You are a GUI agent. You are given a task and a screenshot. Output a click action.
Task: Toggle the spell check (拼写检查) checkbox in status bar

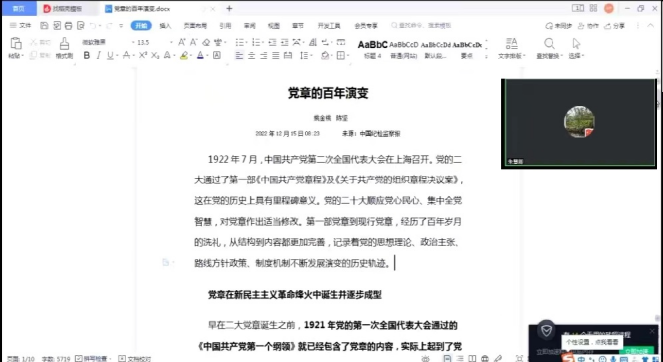click(x=79, y=359)
